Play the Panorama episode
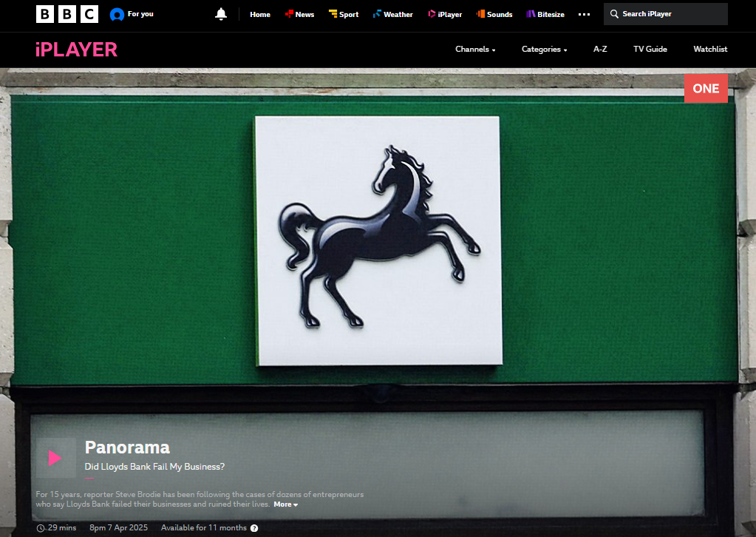The height and width of the screenshot is (537, 756). click(x=56, y=457)
